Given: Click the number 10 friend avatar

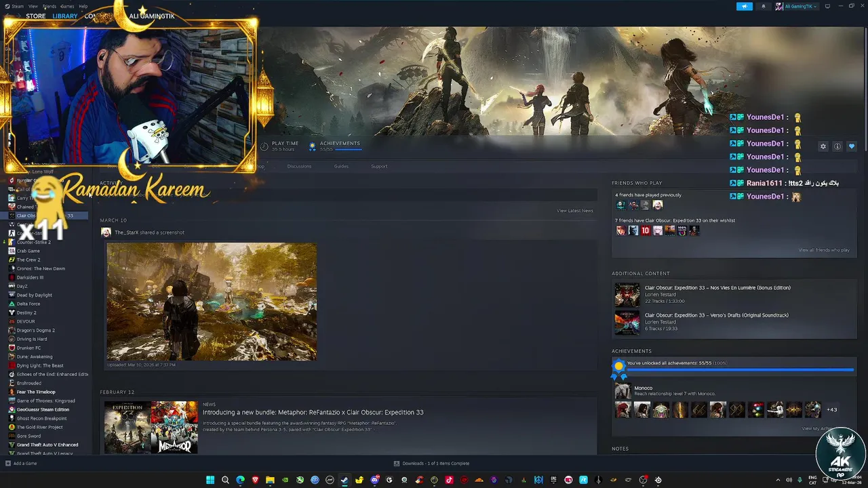Looking at the screenshot, I should (x=645, y=230).
